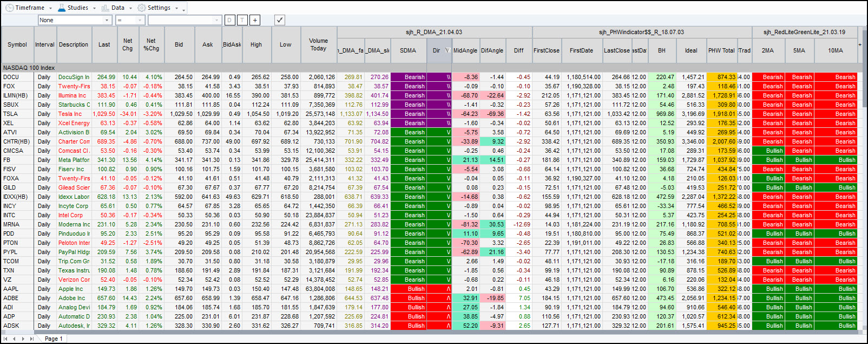Click the 'Meta Platfor' description cell

[74, 160]
